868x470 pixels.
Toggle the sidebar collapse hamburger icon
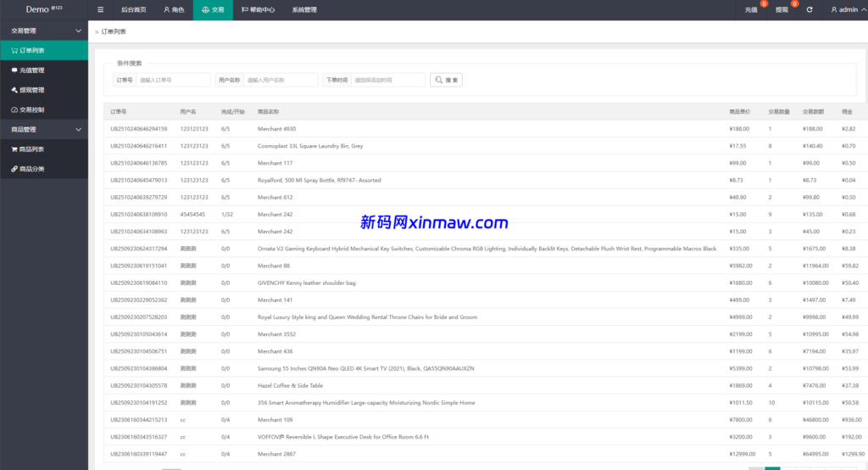click(x=101, y=9)
